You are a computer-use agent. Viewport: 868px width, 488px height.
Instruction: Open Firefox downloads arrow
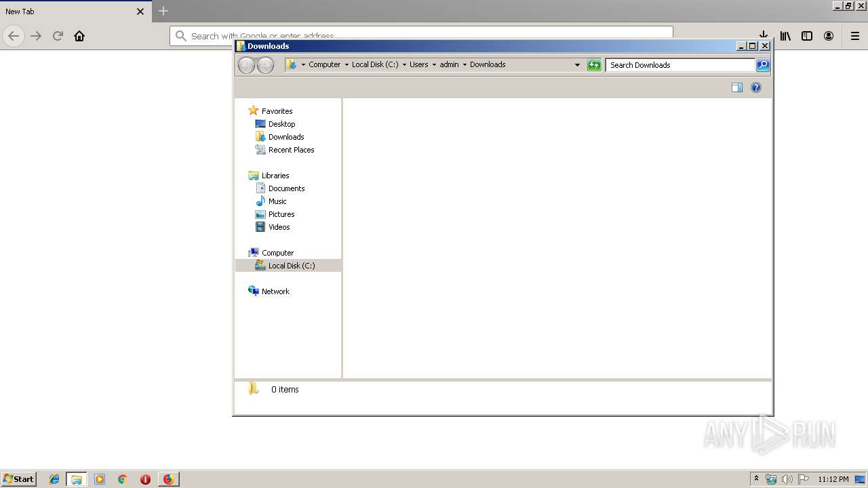[763, 35]
